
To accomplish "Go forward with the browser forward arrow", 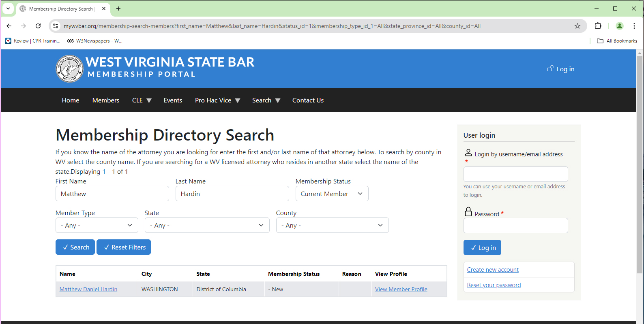I will (24, 26).
